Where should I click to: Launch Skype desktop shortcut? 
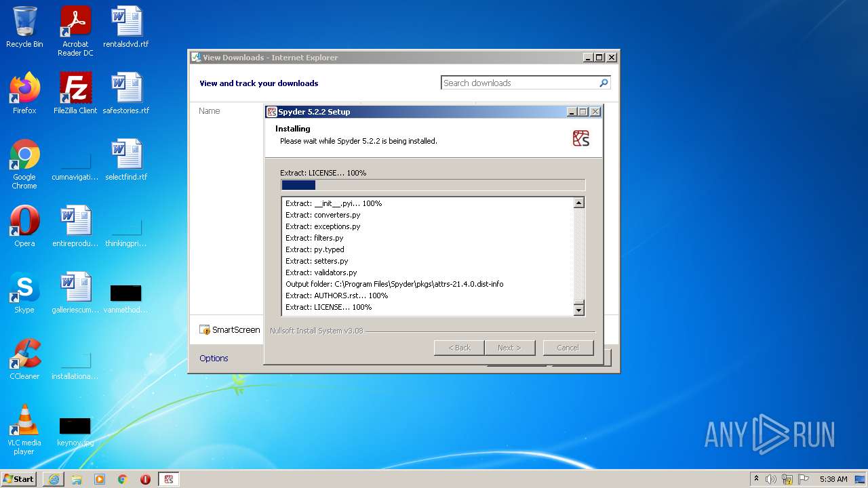click(x=24, y=293)
